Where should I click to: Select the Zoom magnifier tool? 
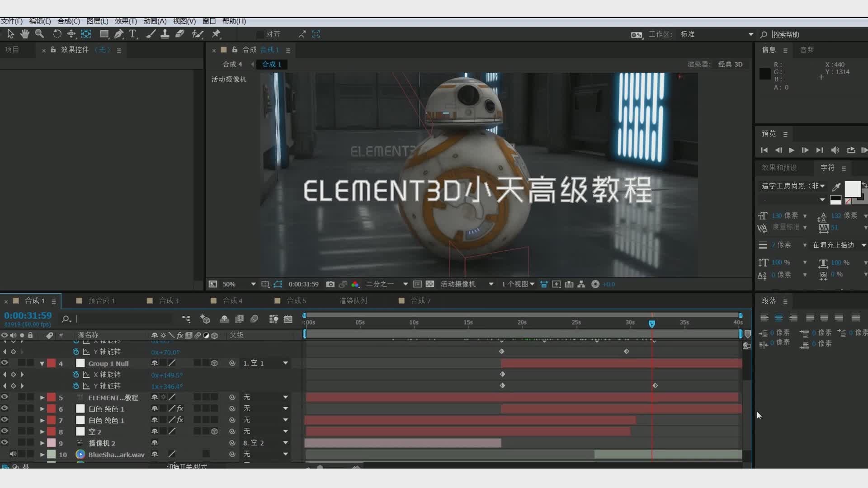click(x=39, y=34)
